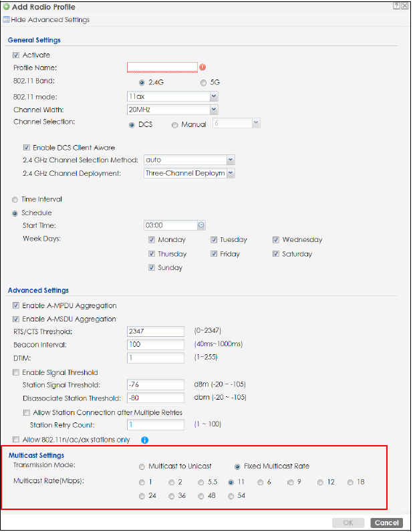Image resolution: width=415 pixels, height=532 pixels.
Task: Open the Start Time clock picker
Action: tap(201, 225)
